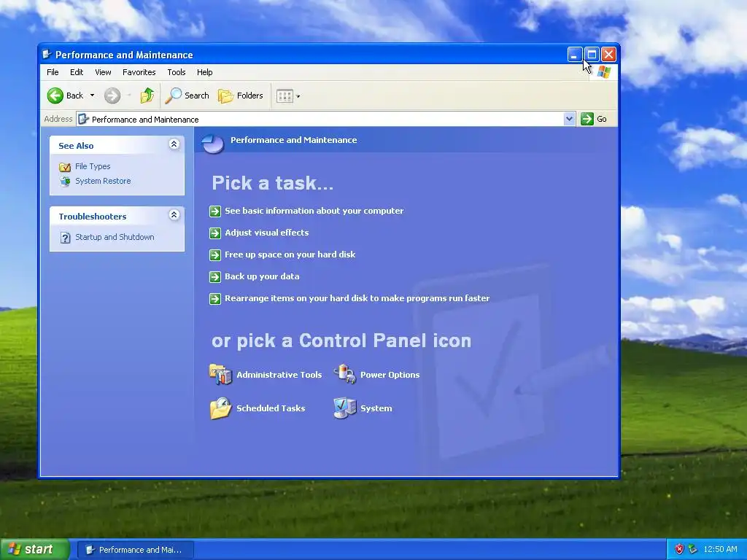The height and width of the screenshot is (560, 747).
Task: Click arrow icon beside Adjust visual effects
Action: coord(215,233)
